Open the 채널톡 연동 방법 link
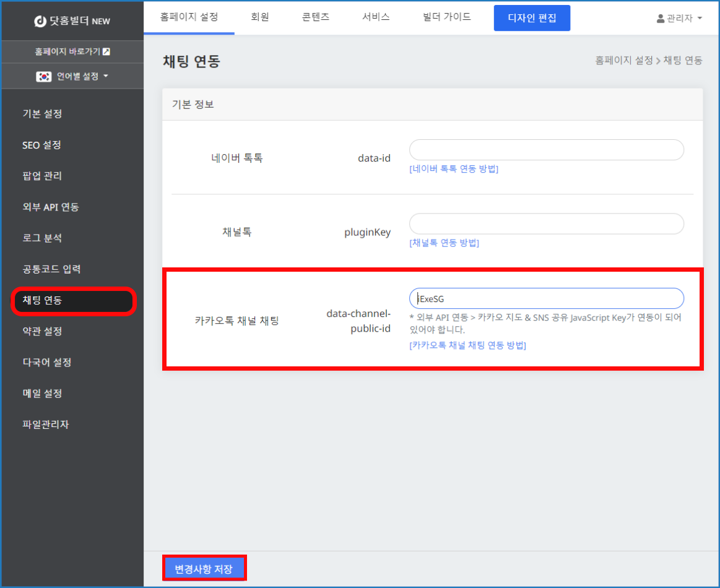Image resolution: width=720 pixels, height=588 pixels. (x=444, y=243)
